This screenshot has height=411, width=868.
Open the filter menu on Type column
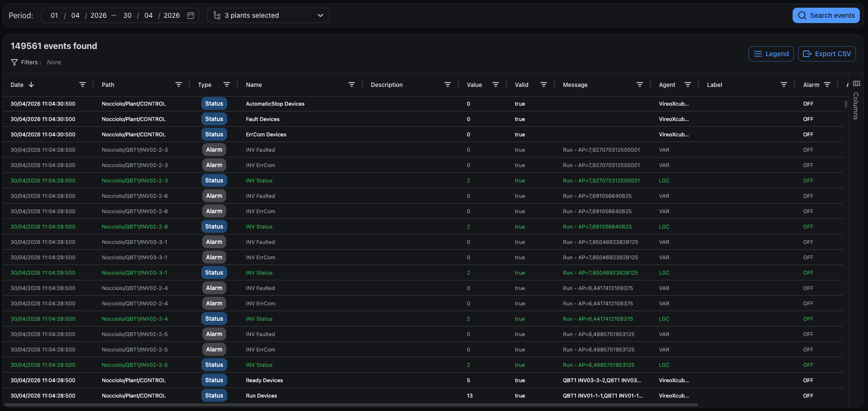click(227, 85)
